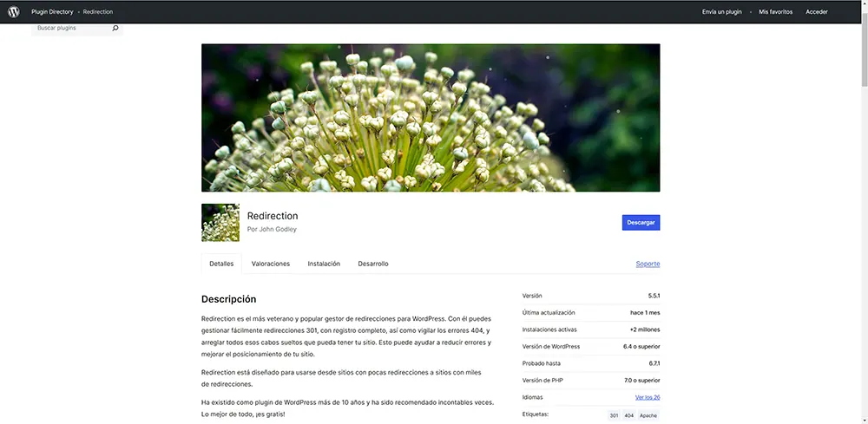Click Acceder to log in
This screenshot has width=868, height=424.
coord(817,12)
